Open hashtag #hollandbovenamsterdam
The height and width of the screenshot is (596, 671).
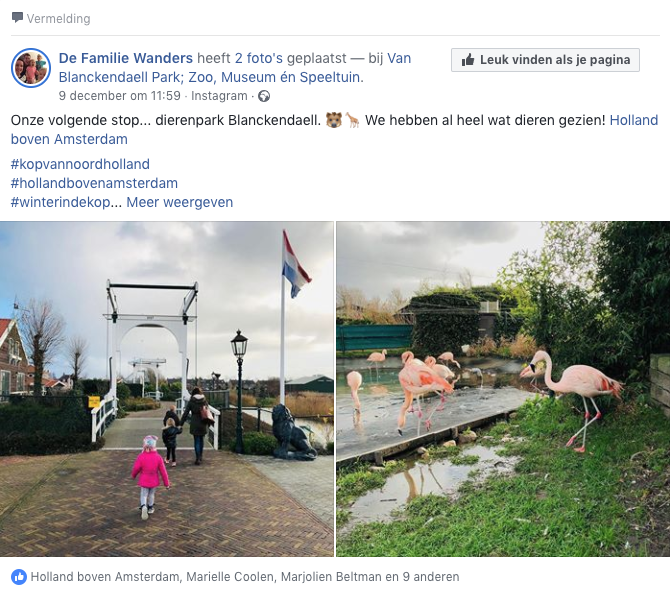pos(94,183)
